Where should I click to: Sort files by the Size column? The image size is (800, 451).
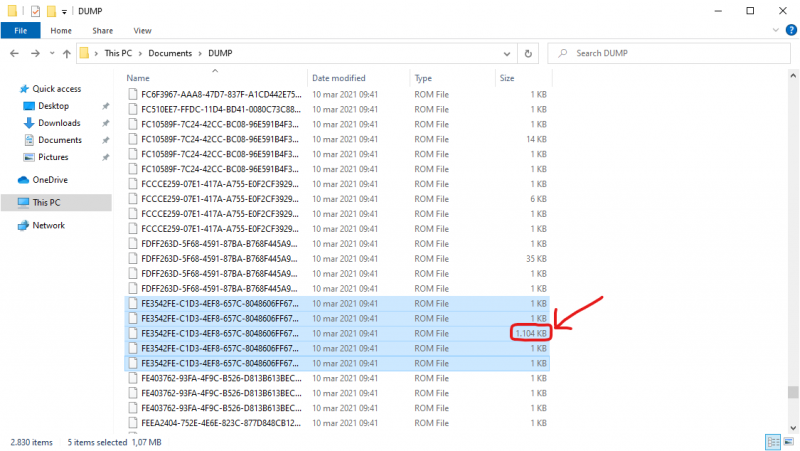[x=523, y=78]
